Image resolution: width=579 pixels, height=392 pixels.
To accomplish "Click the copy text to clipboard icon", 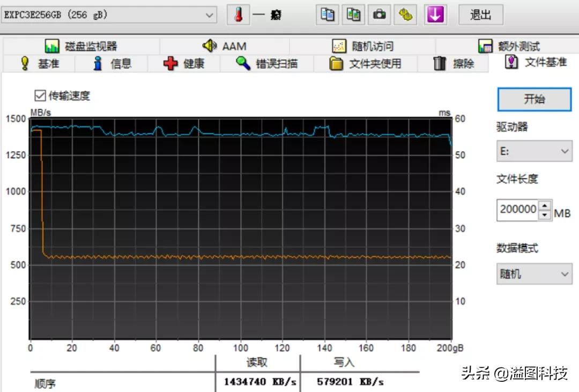I will click(328, 15).
